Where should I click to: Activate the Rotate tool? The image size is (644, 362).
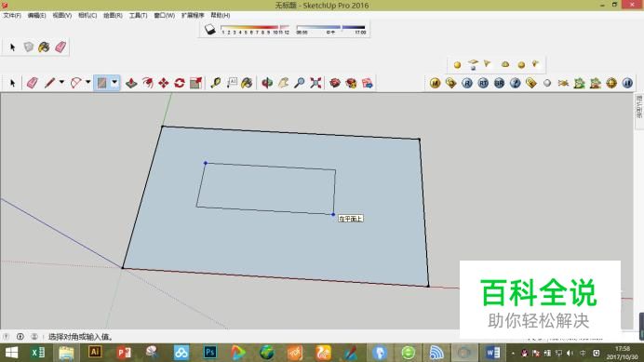(x=180, y=83)
